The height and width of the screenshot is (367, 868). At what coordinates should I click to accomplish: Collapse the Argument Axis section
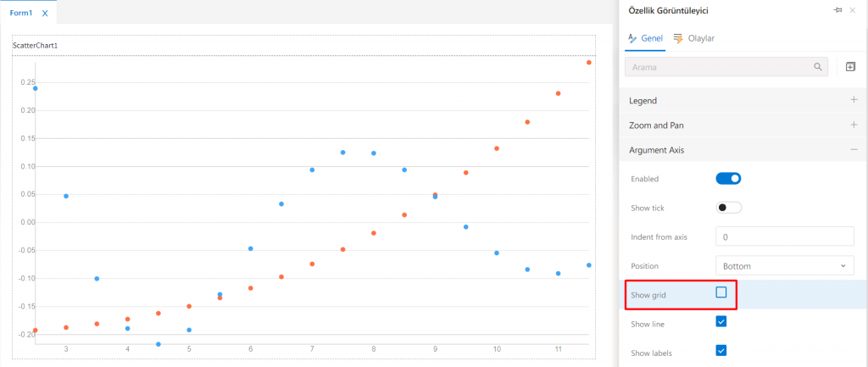(x=854, y=149)
